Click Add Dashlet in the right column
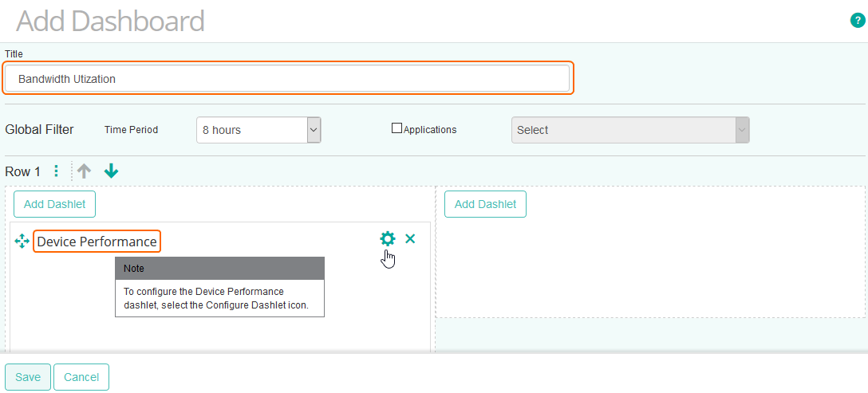 point(485,204)
